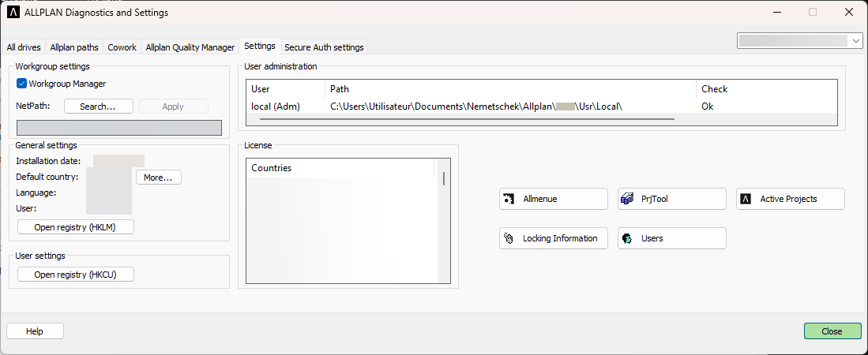
Task: Select the Allplan Quality Manager tab
Action: pyautogui.click(x=190, y=47)
